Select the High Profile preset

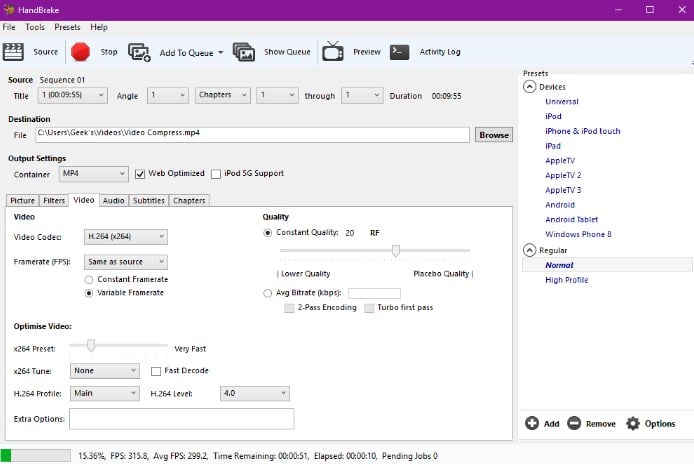567,280
